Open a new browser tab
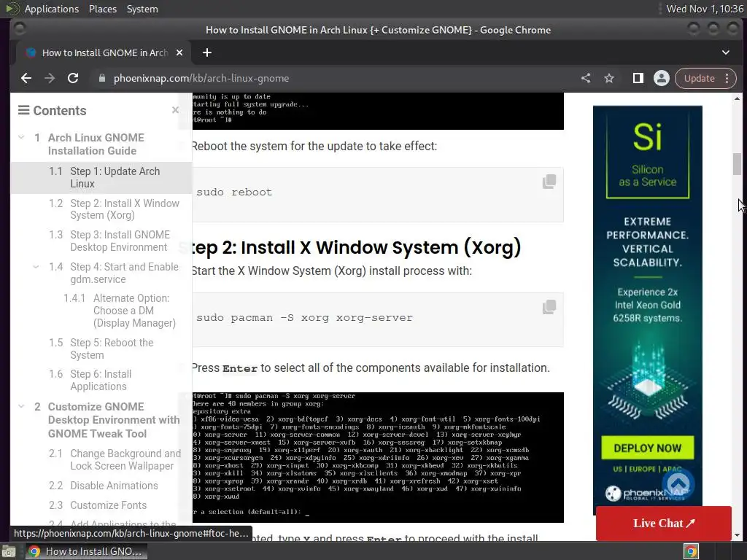Image resolution: width=747 pixels, height=560 pixels. 206,52
